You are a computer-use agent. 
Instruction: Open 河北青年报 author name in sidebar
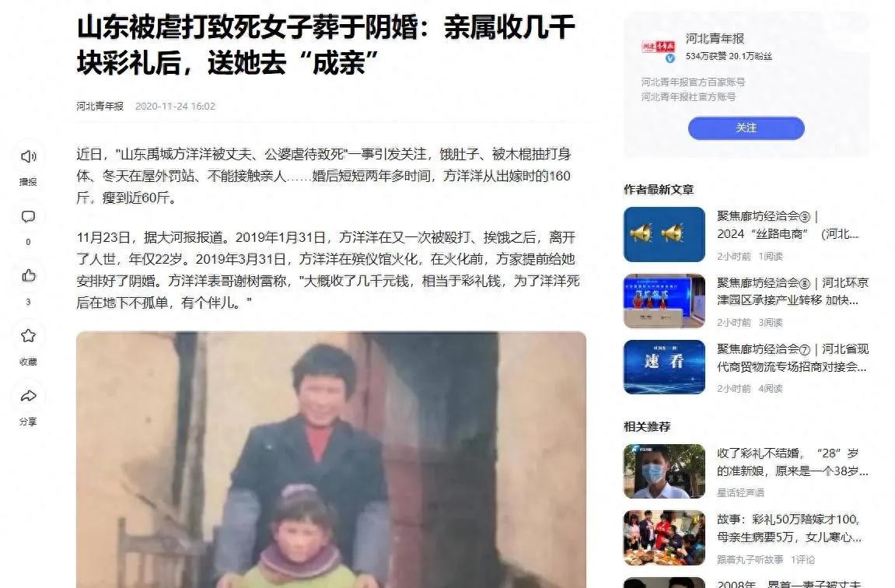[x=715, y=38]
